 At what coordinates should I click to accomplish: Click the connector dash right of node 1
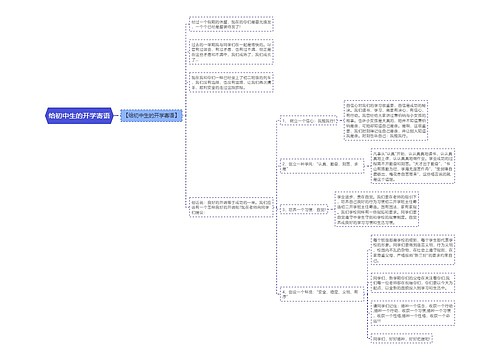(x=340, y=121)
